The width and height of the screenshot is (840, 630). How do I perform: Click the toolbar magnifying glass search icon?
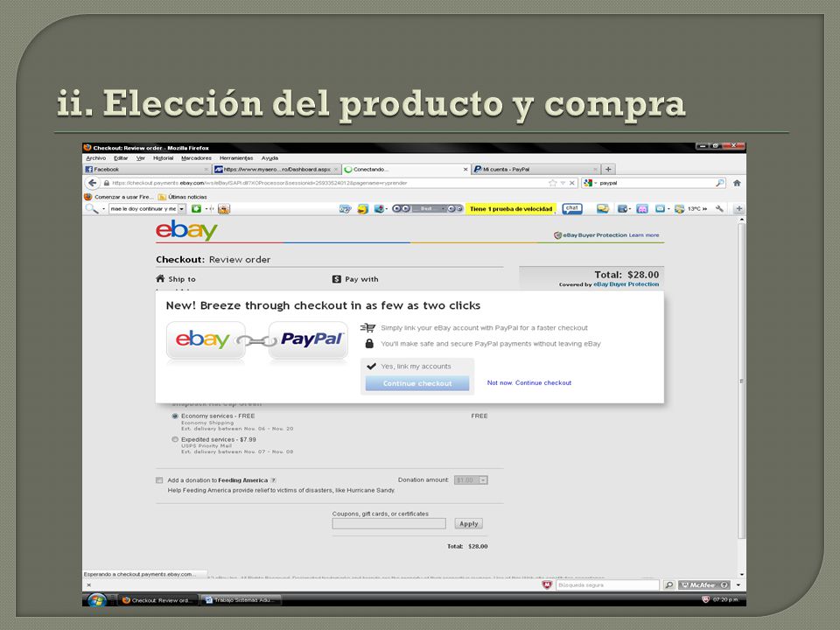[92, 208]
